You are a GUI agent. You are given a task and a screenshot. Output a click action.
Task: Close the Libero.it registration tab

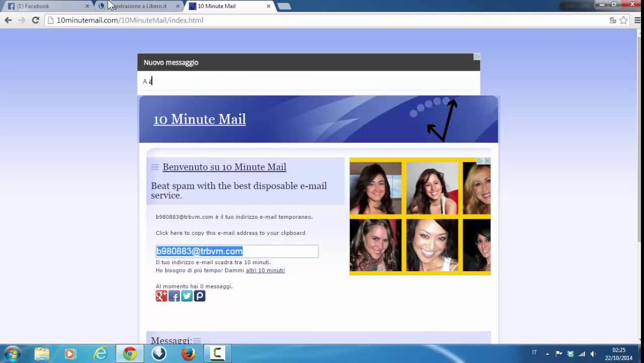(x=177, y=6)
